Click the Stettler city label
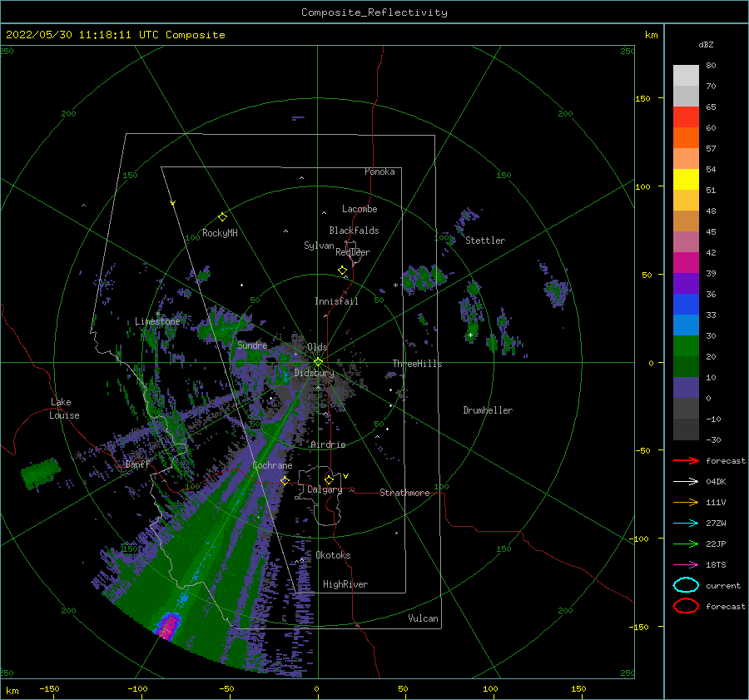The height and width of the screenshot is (700, 749). [x=485, y=241]
